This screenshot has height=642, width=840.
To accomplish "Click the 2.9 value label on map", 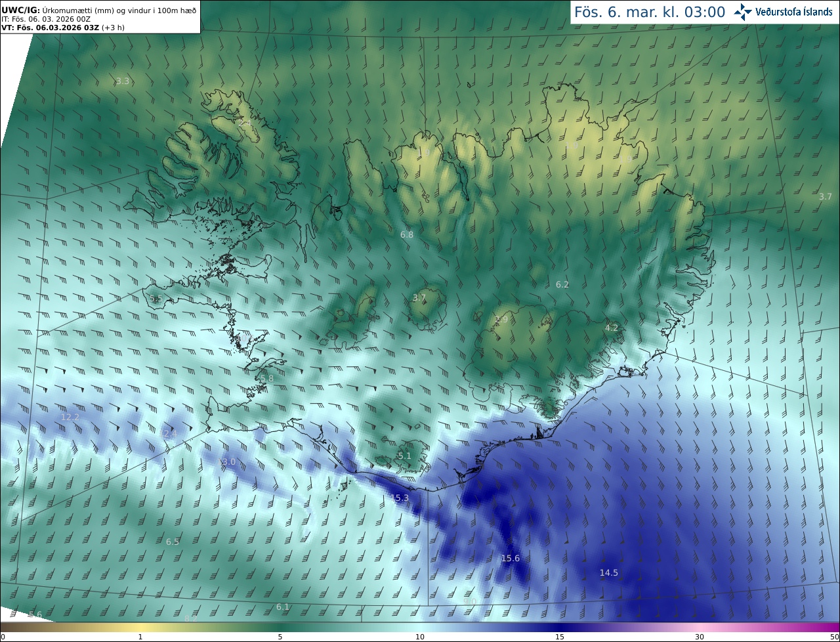I will (501, 320).
